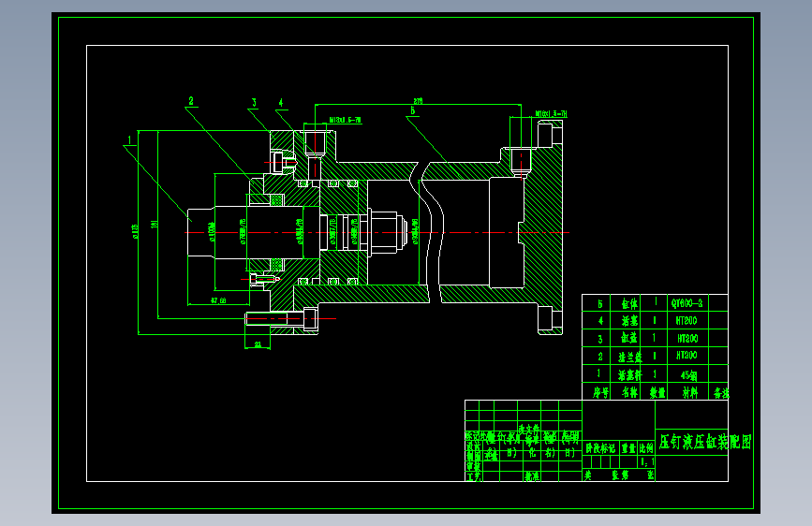Click the material cell 45钢

tap(688, 374)
